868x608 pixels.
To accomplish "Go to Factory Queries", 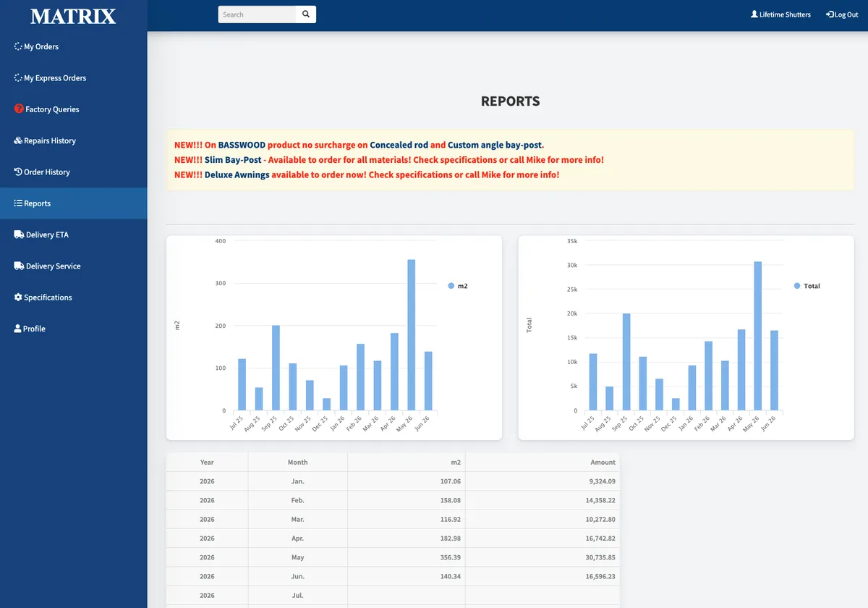I will pos(73,109).
